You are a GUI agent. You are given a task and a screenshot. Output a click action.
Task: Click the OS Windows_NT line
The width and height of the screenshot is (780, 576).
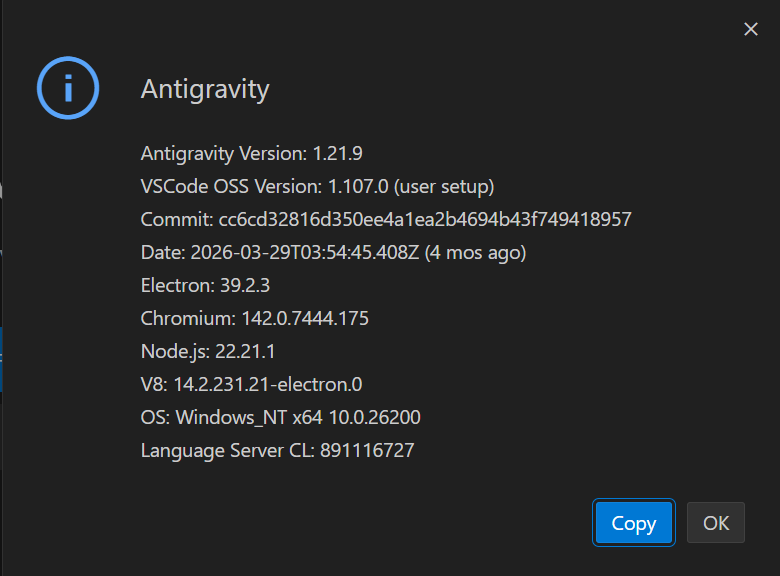point(281,417)
